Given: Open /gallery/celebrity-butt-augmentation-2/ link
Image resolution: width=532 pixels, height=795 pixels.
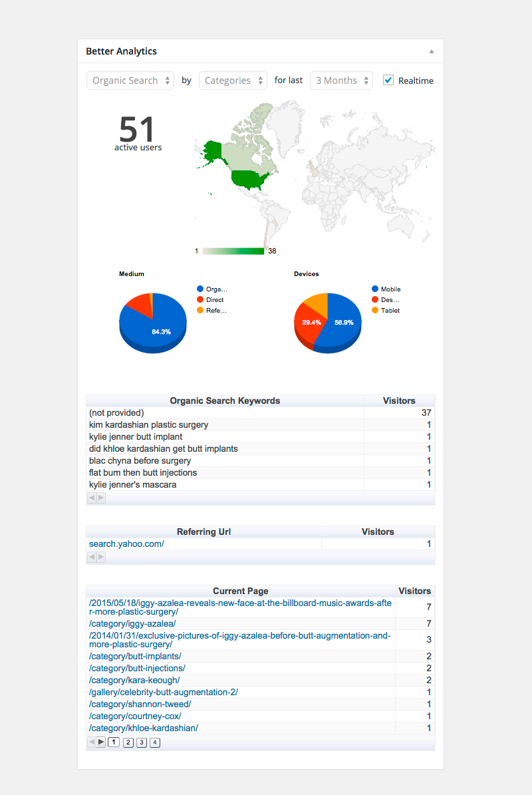Looking at the screenshot, I should point(164,692).
